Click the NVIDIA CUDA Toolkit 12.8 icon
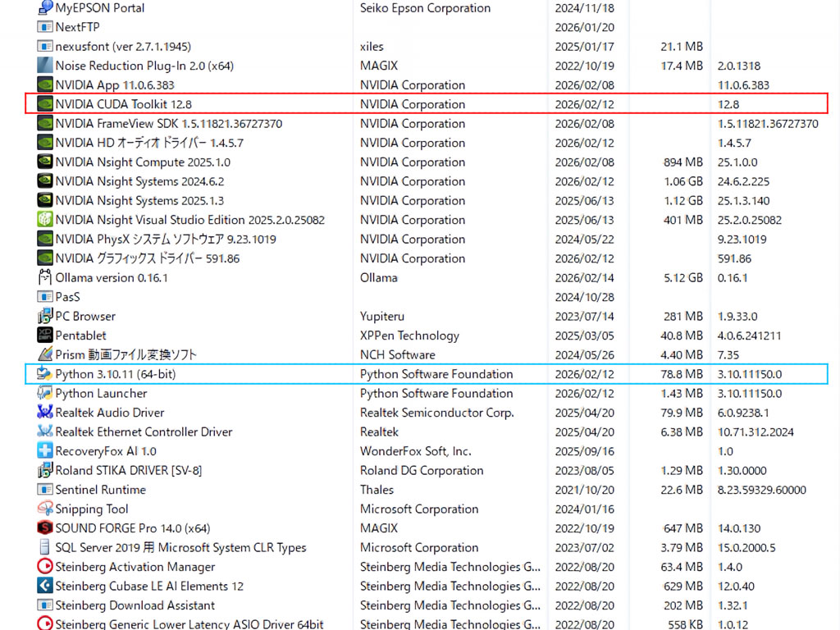This screenshot has height=630, width=840. (45, 104)
